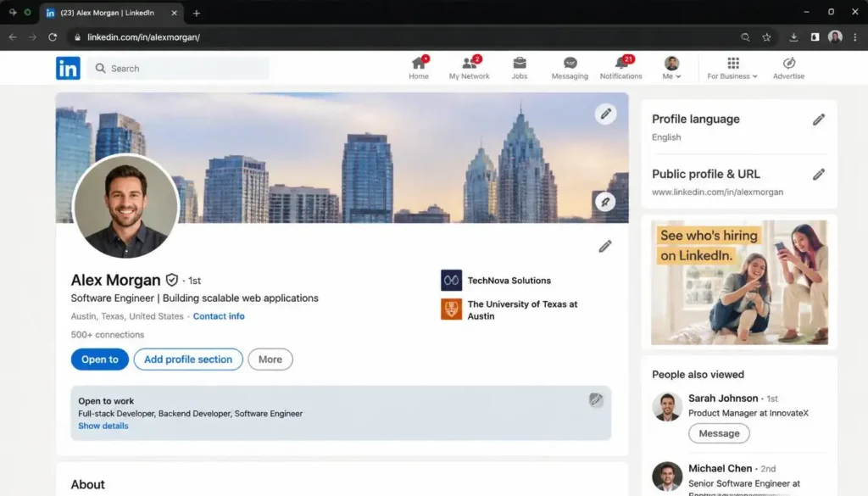Click Add profile section button

coord(188,359)
